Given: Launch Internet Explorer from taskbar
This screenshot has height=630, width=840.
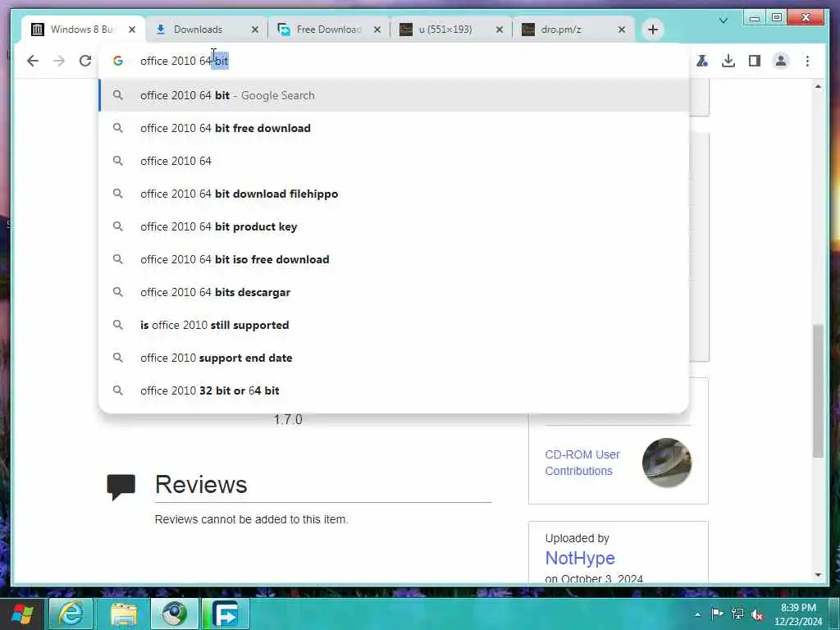Looking at the screenshot, I should coord(71,614).
